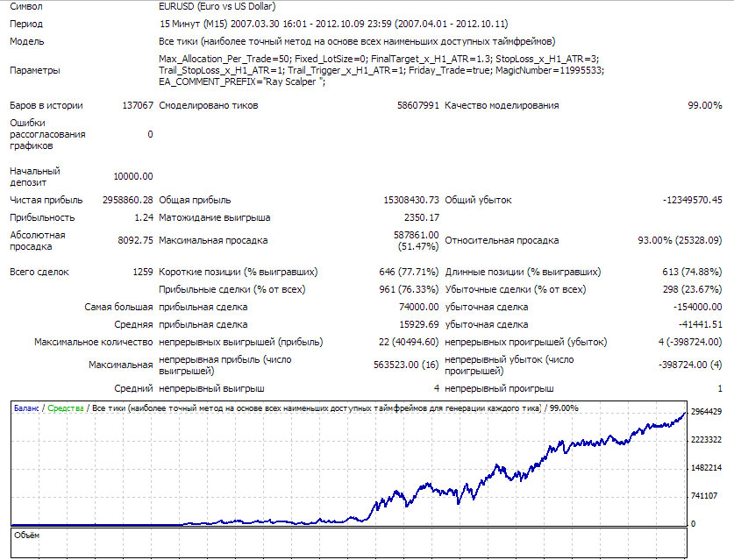This screenshot has width=734, height=560.
Task: Select the Прибыльность label
Action: coord(42,218)
